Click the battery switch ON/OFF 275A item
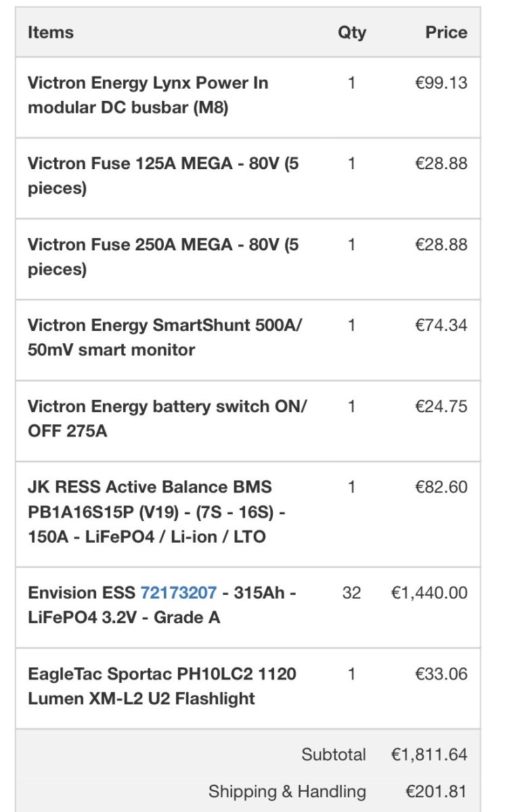The width and height of the screenshot is (505, 812). point(167,418)
